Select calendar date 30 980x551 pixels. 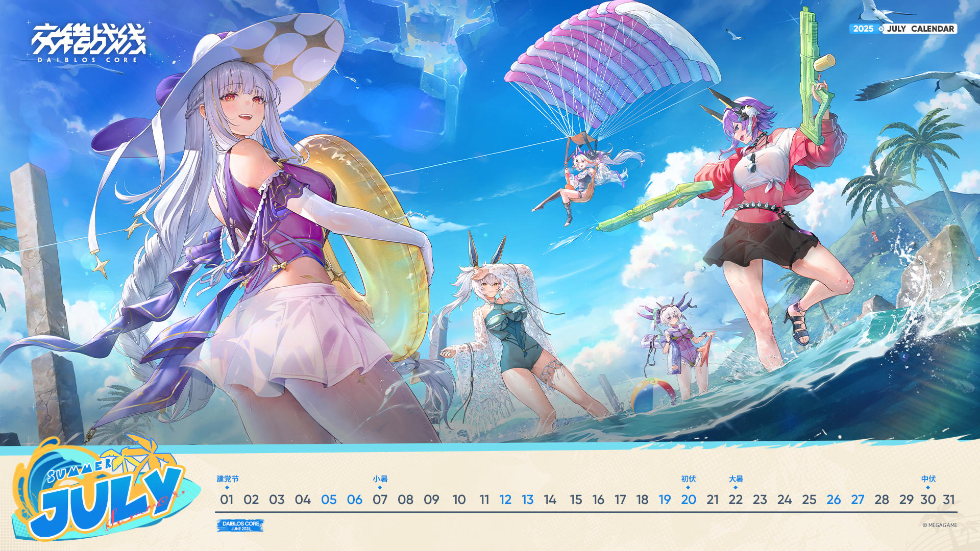[x=928, y=499]
